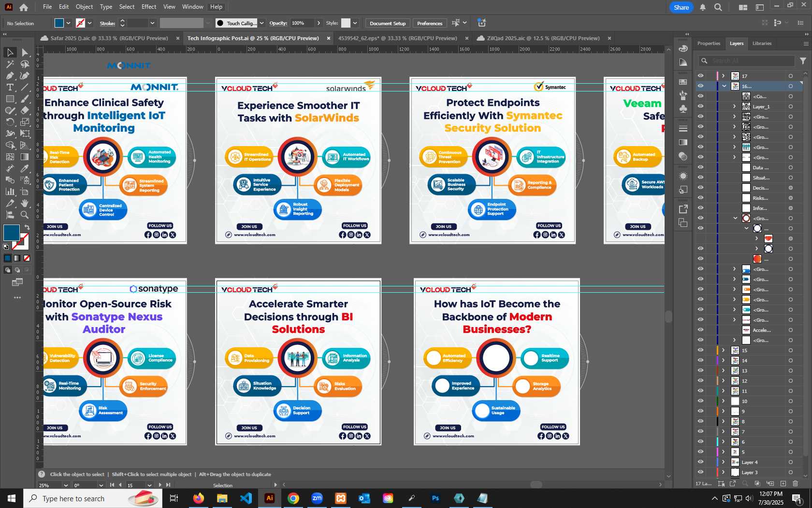Image resolution: width=812 pixels, height=508 pixels.
Task: Hide layer 12 via eye icon
Action: 700,381
